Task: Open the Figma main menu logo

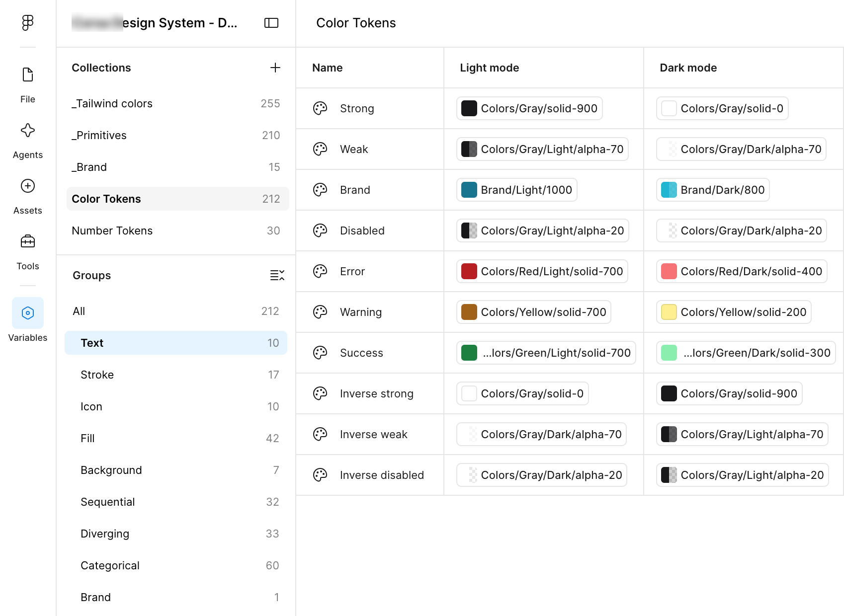Action: coord(28,23)
